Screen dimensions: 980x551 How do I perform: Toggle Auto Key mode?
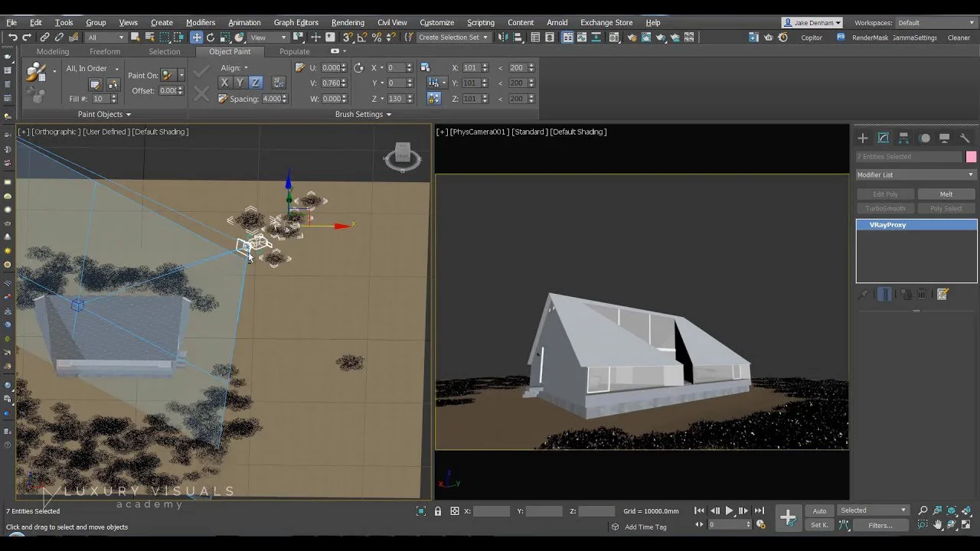click(819, 510)
